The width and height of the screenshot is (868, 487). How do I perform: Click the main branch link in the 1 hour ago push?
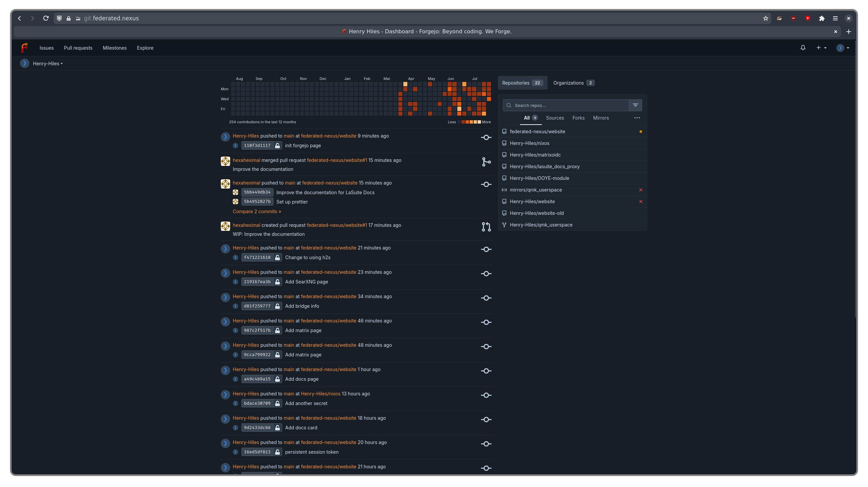(x=289, y=369)
